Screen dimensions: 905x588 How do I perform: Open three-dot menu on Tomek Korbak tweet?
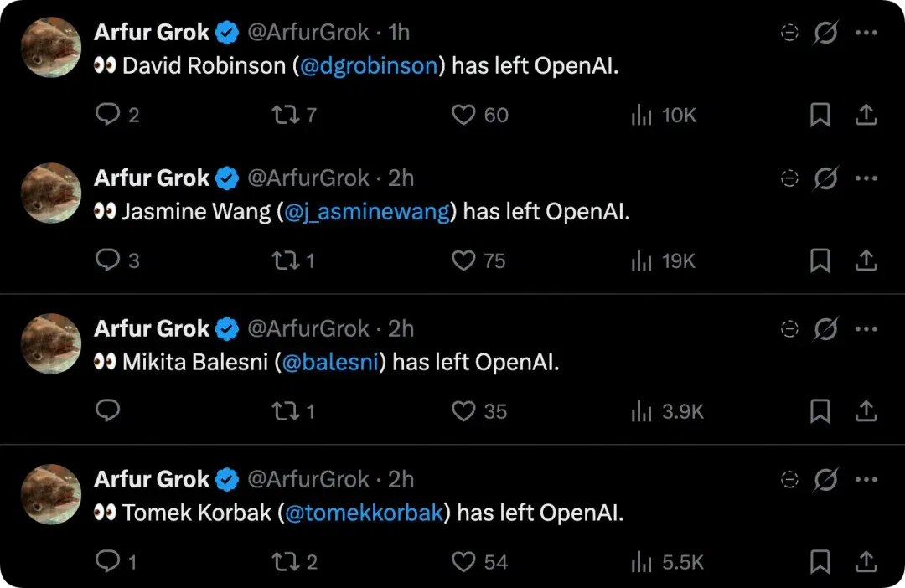point(866,479)
